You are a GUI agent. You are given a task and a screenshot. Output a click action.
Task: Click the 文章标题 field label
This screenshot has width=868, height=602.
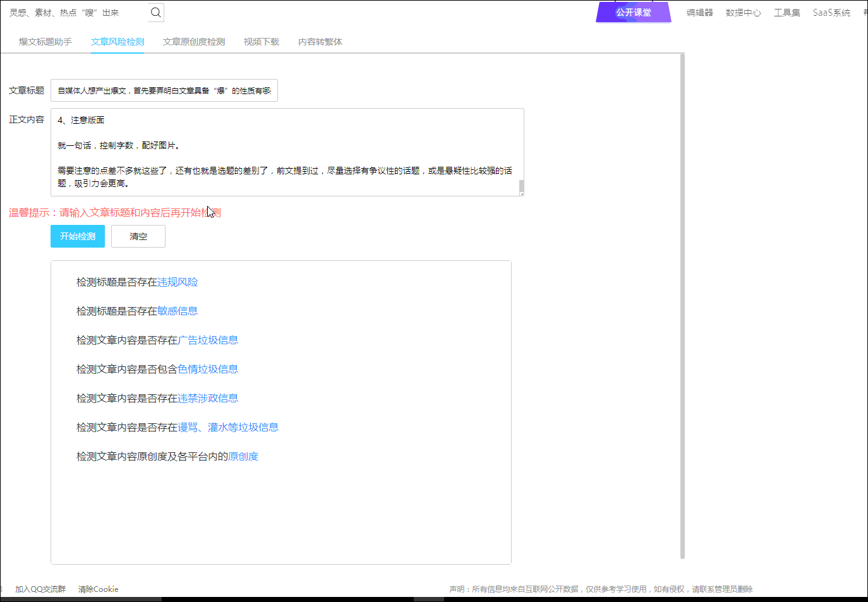pos(27,90)
